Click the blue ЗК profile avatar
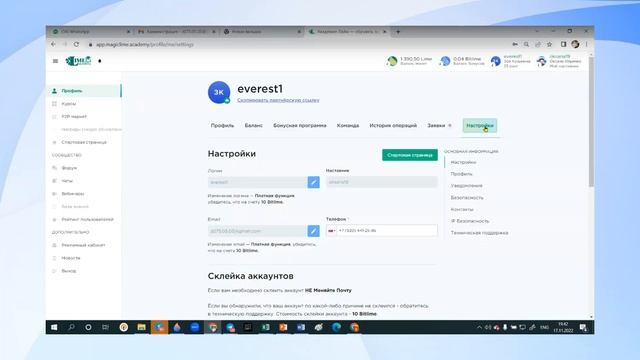 pyautogui.click(x=219, y=92)
